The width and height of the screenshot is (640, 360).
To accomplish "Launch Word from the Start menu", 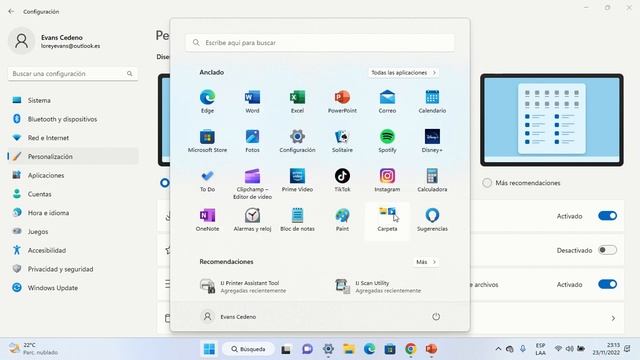I will pos(252,102).
